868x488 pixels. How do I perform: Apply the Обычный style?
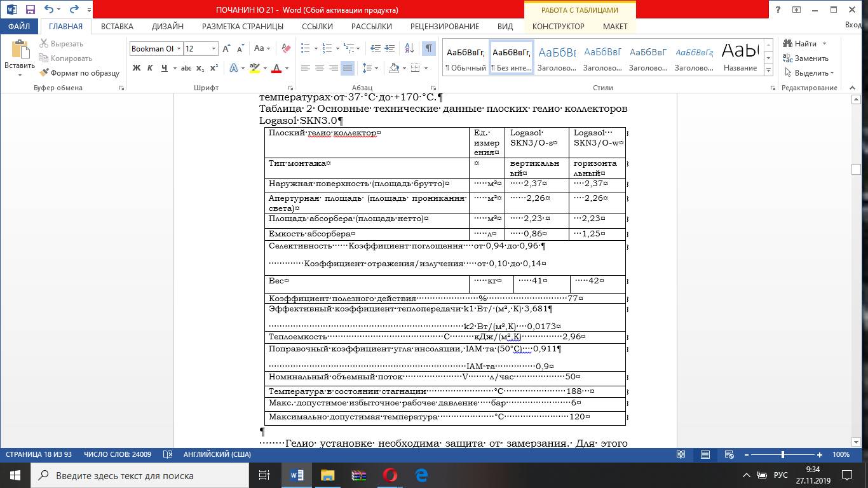coord(465,58)
